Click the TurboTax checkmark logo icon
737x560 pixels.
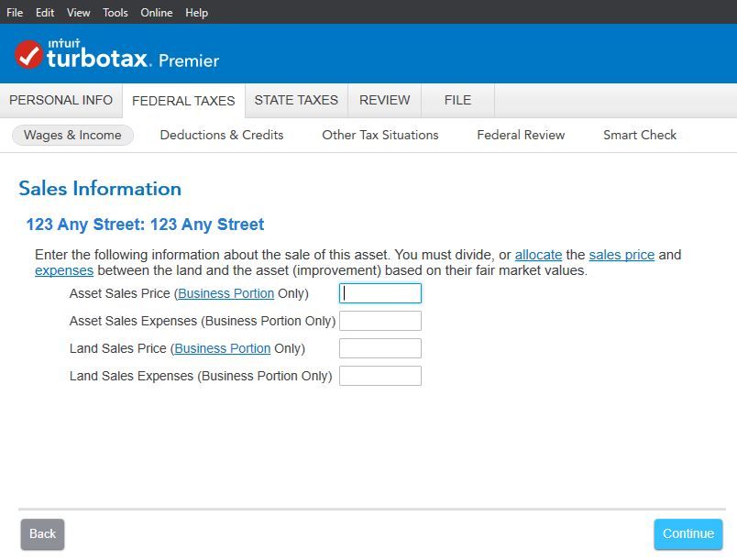pos(29,54)
